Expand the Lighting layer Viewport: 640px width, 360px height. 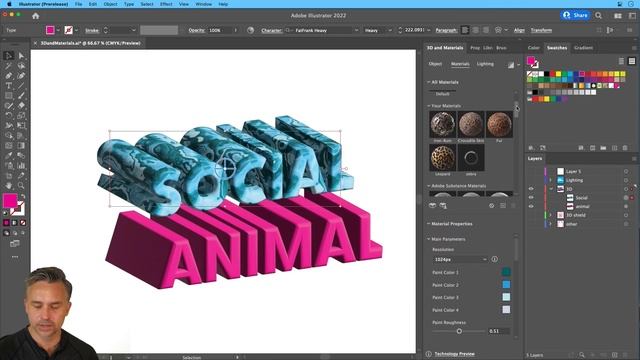point(551,180)
